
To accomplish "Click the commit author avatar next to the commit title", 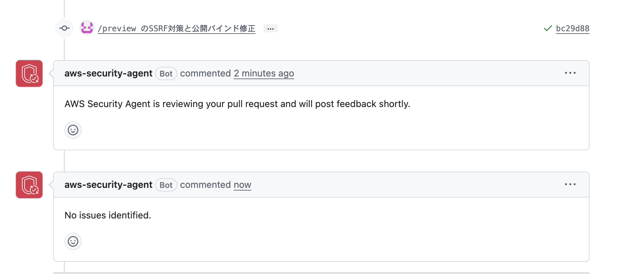I will 87,28.
